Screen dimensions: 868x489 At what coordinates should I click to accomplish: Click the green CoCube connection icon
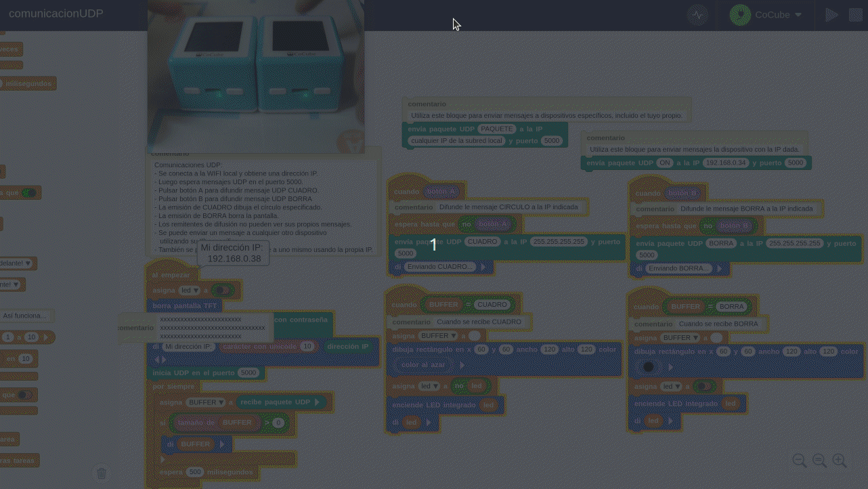(740, 15)
